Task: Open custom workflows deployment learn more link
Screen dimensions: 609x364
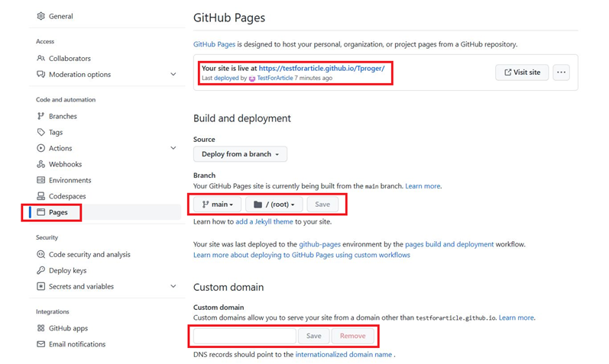Action: coord(302,255)
